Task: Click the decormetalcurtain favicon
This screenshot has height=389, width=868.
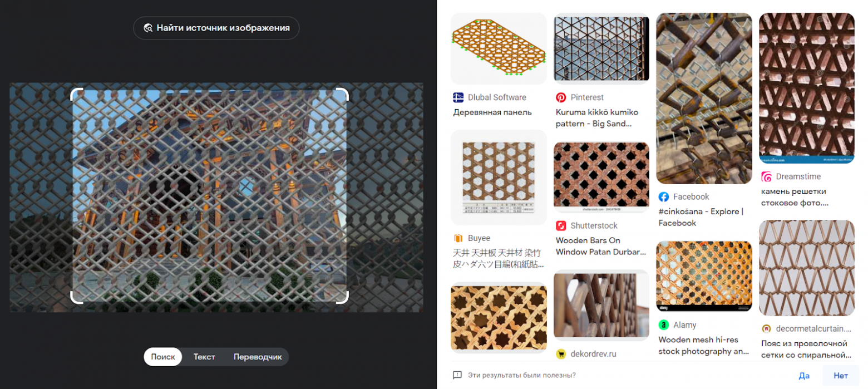Action: click(766, 328)
